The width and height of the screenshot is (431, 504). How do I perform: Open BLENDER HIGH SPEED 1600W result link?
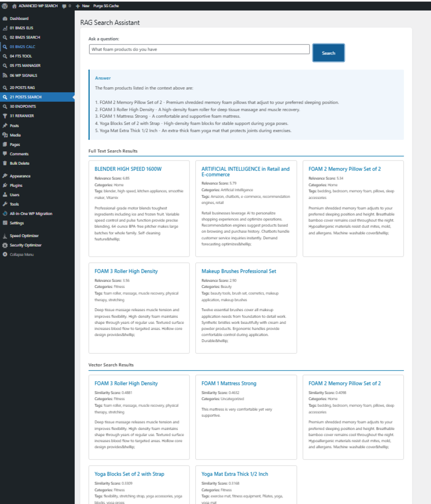click(128, 169)
